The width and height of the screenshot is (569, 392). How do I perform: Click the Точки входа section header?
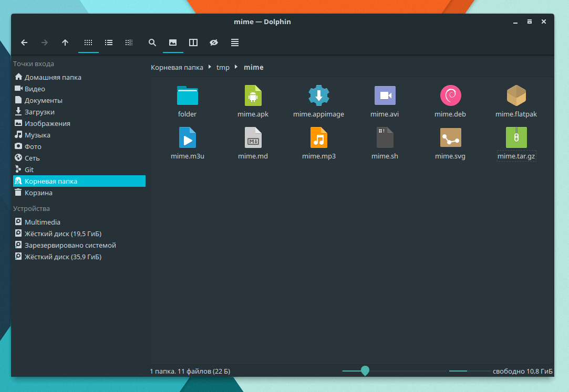click(x=34, y=64)
